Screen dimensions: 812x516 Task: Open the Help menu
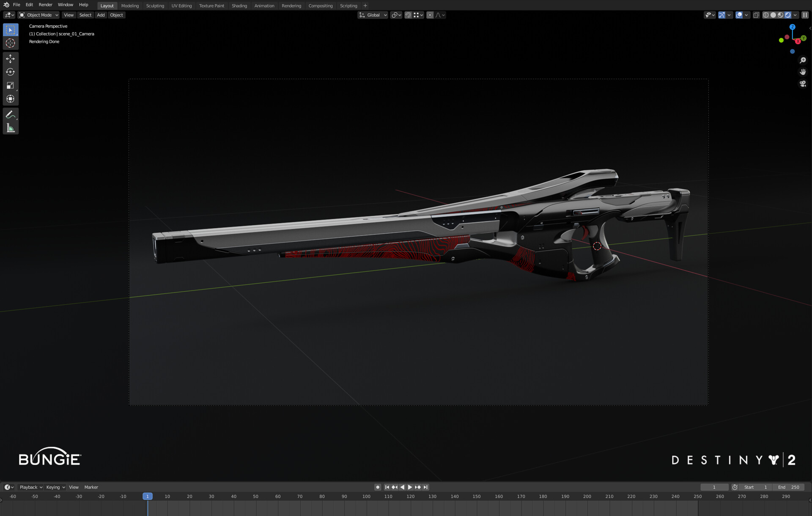tap(83, 5)
